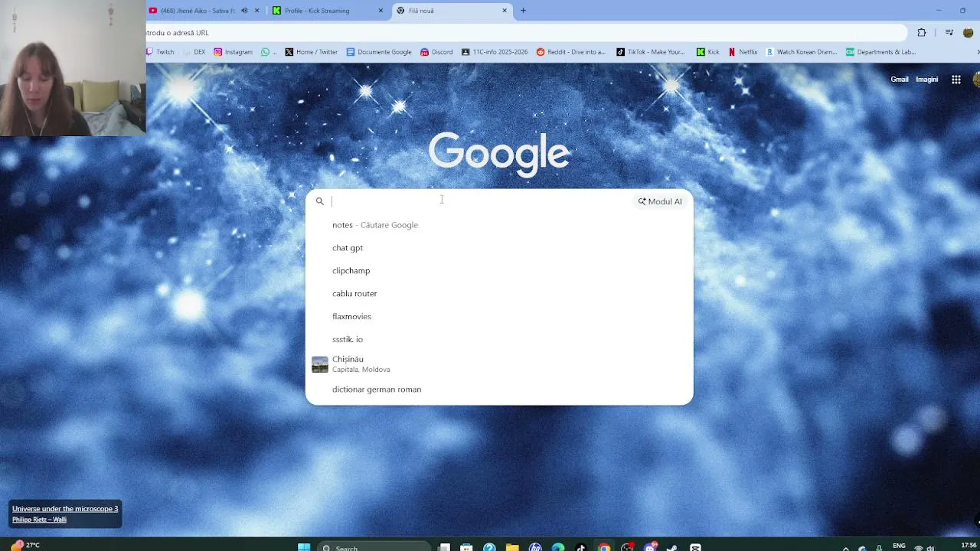
Task: Select the 'flaxmovies' suggestion
Action: pyautogui.click(x=499, y=317)
